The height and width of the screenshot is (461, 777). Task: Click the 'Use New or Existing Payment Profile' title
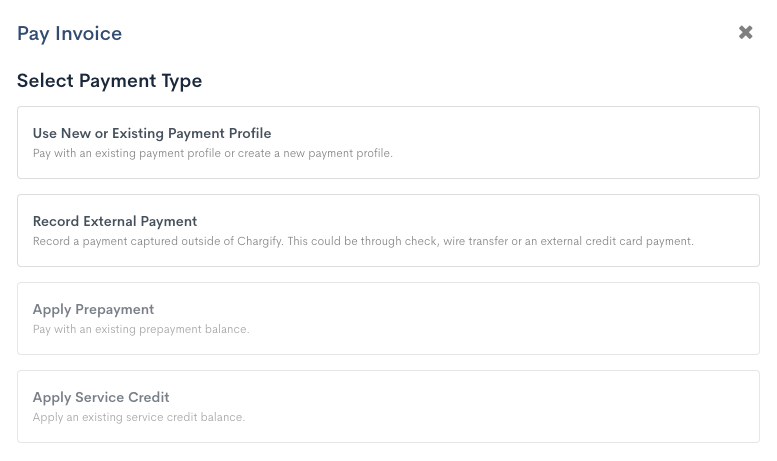[152, 133]
